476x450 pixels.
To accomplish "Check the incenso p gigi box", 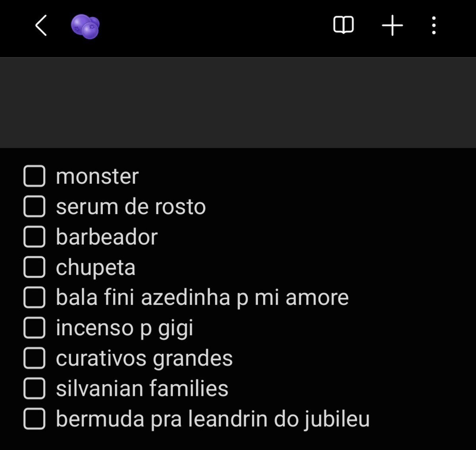I will pyautogui.click(x=34, y=327).
